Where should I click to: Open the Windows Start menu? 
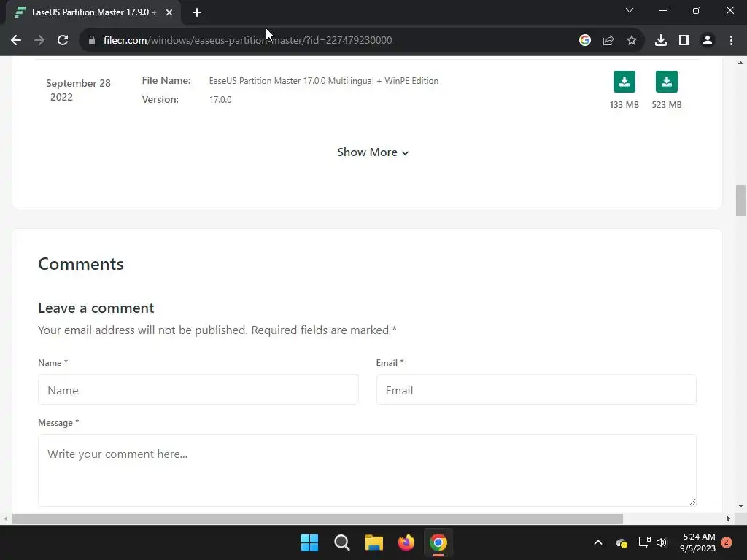tap(309, 542)
